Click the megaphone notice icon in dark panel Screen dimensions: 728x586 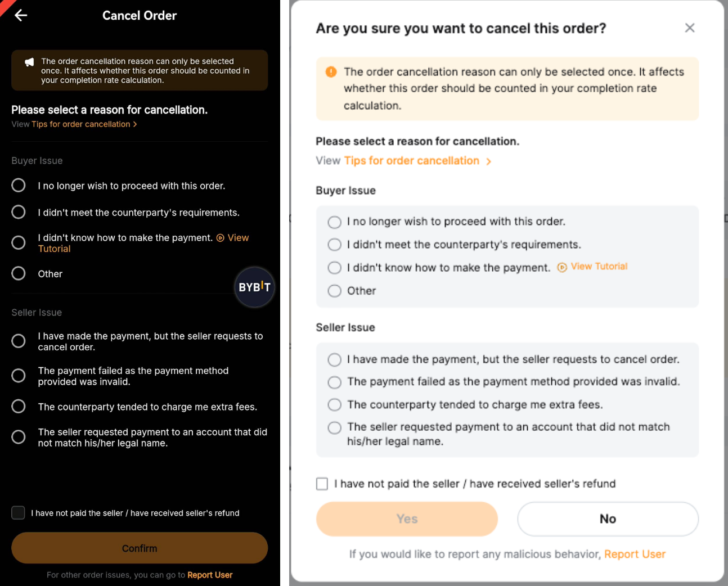point(29,62)
